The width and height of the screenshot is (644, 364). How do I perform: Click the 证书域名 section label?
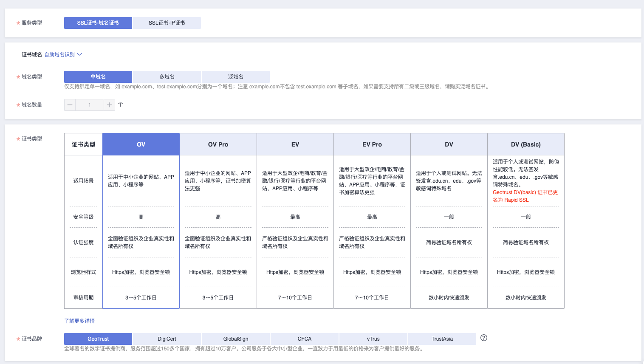[32, 55]
